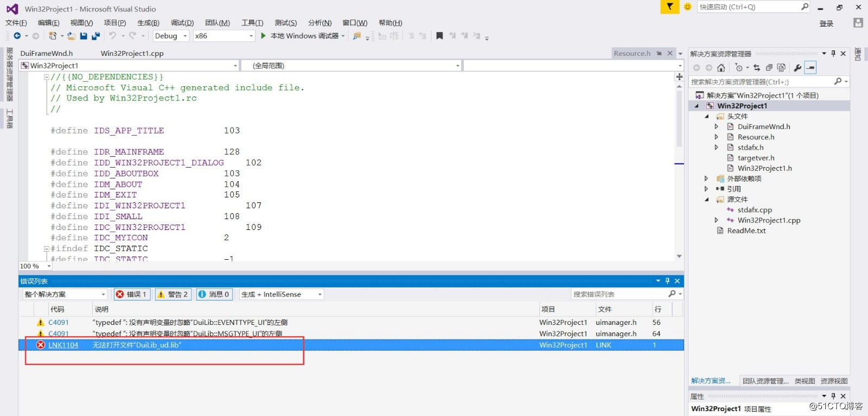The image size is (868, 416).
Task: Select stdafx.cpp in Solution Explorer
Action: [755, 210]
